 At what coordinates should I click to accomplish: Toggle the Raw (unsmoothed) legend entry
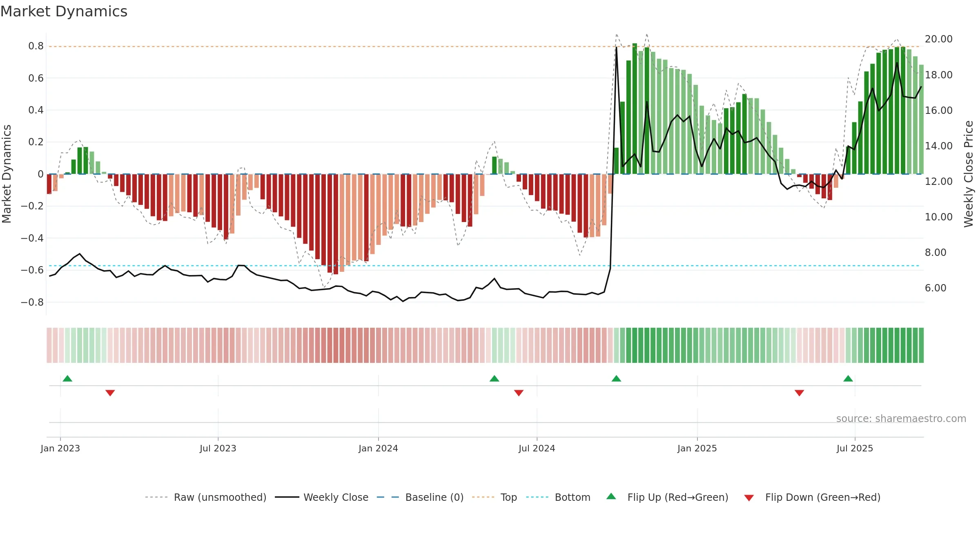206,497
